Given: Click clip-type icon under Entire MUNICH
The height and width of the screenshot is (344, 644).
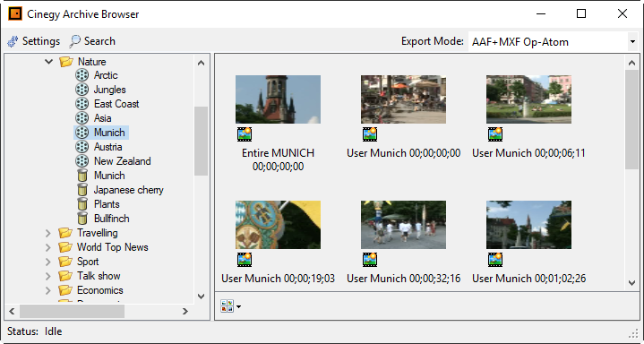Looking at the screenshot, I should pos(245,134).
